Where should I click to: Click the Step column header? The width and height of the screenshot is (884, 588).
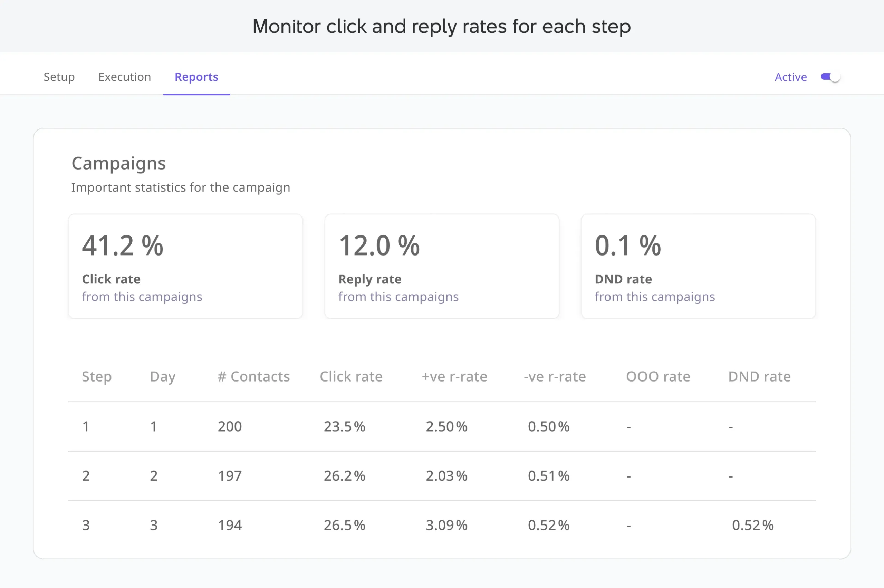97,376
